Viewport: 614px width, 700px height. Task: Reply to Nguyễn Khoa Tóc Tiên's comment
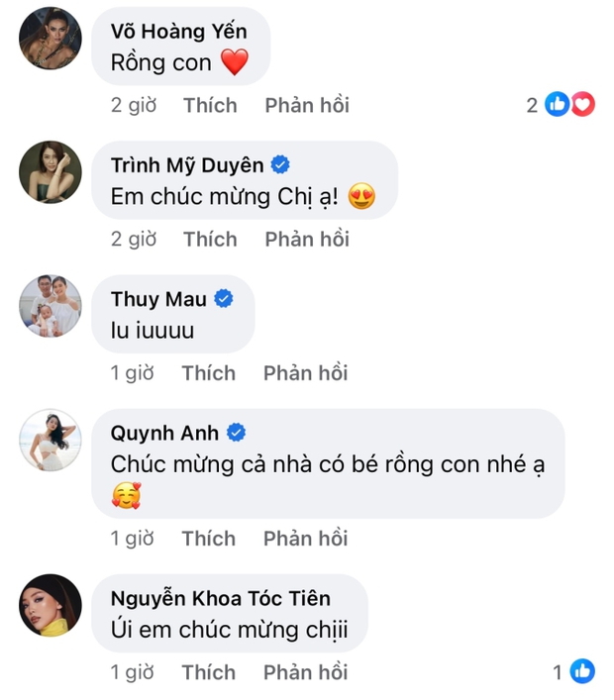click(305, 672)
